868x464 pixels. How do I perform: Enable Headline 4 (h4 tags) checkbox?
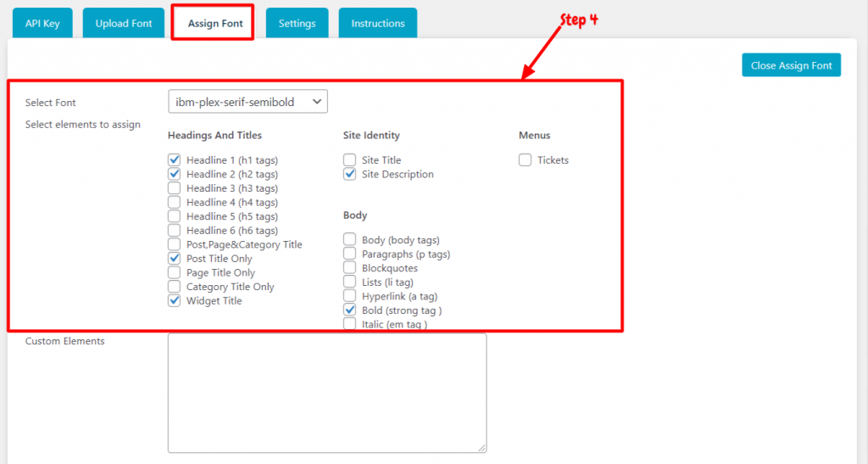pyautogui.click(x=175, y=202)
